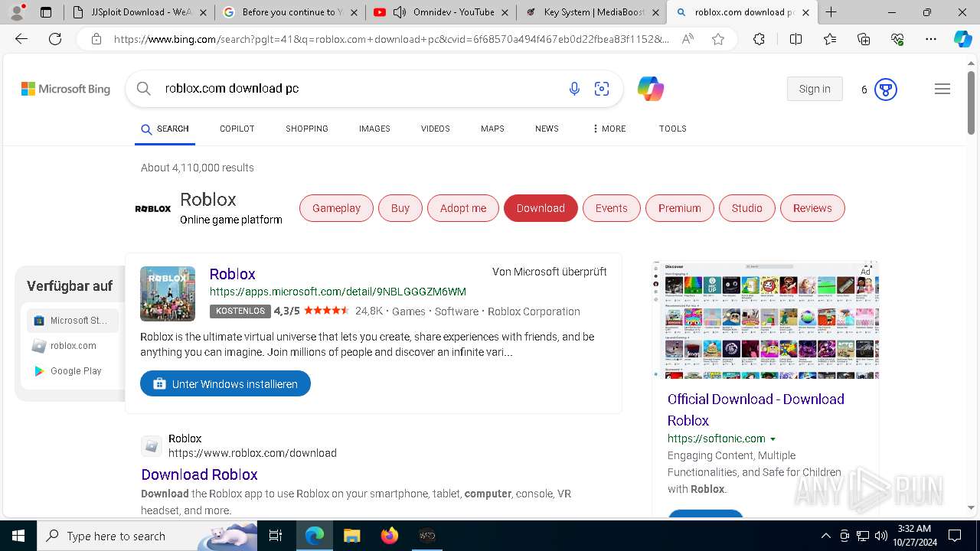Image resolution: width=980 pixels, height=551 pixels.
Task: Click the Sign in button
Action: [x=815, y=89]
